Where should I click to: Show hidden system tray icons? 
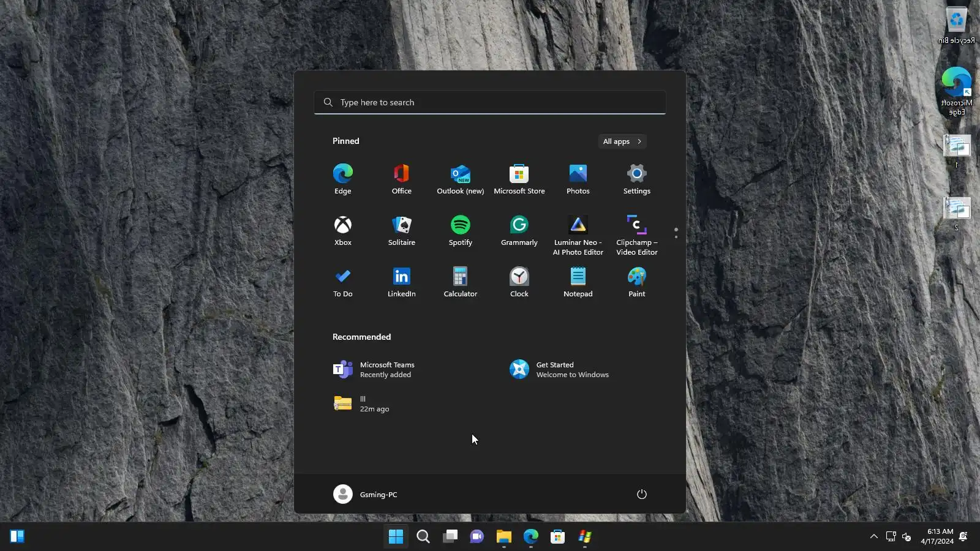point(874,537)
